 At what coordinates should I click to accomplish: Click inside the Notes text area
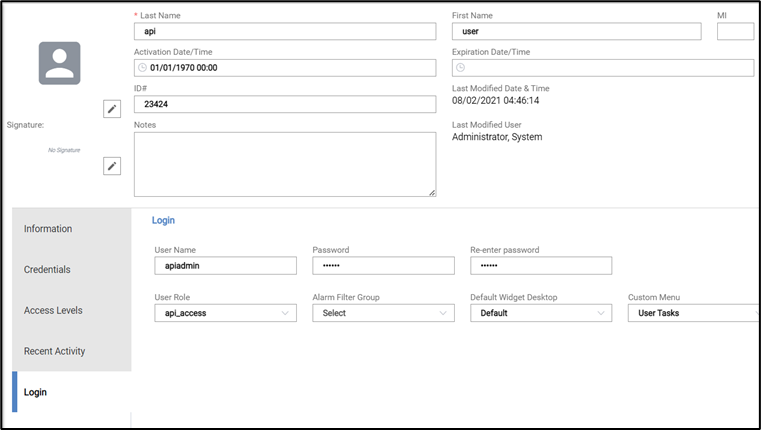click(x=285, y=165)
